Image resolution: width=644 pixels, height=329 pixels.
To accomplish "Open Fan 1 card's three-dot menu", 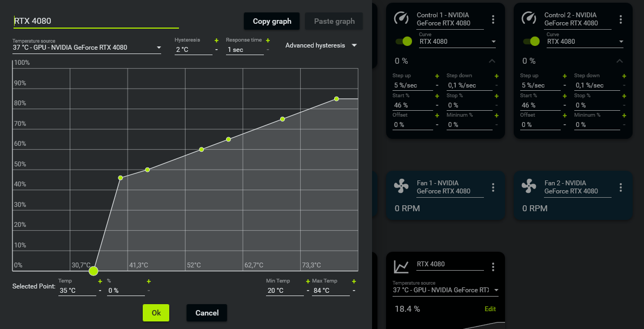I will [493, 187].
